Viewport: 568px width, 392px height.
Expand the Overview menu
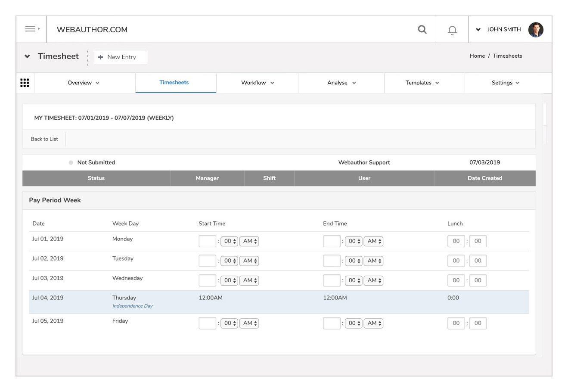[x=84, y=83]
